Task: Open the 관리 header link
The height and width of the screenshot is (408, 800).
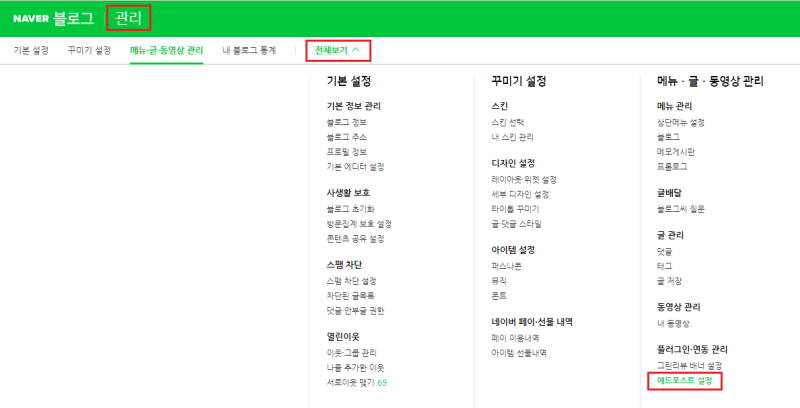Action: [x=129, y=18]
